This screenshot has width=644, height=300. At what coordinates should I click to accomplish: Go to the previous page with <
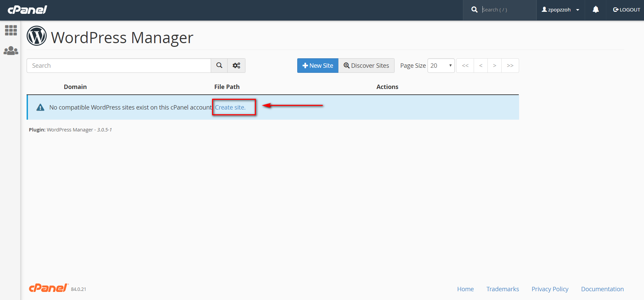(481, 65)
